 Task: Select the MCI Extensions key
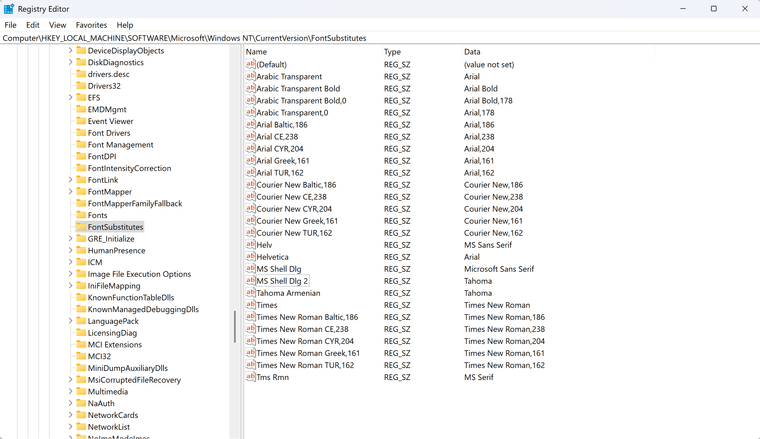click(115, 345)
